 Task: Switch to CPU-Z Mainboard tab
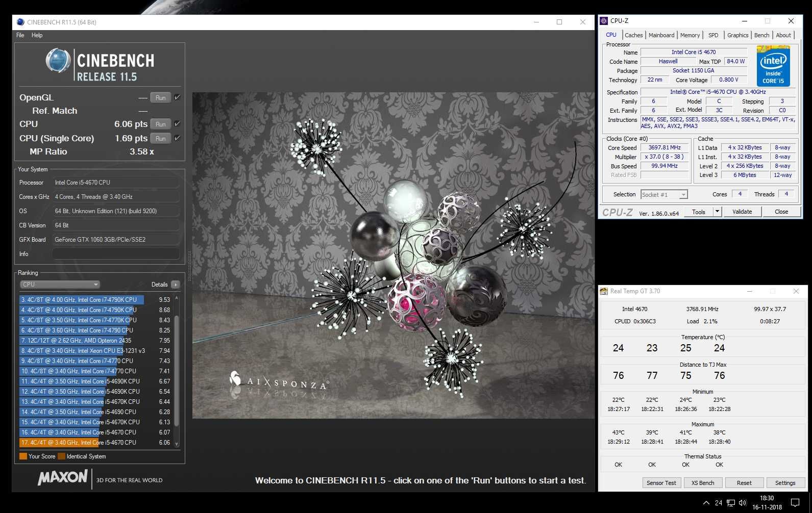661,35
